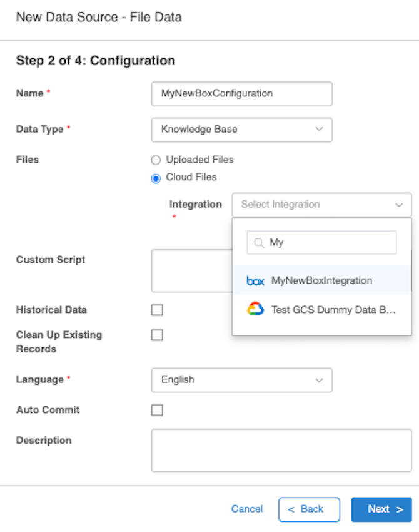Screen dimensions: 419x532
Task: Toggle the Auto Commit checkbox
Action: point(157,410)
